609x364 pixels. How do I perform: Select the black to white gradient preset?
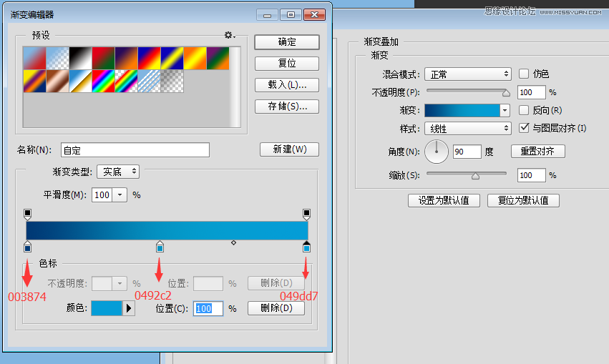tap(80, 57)
